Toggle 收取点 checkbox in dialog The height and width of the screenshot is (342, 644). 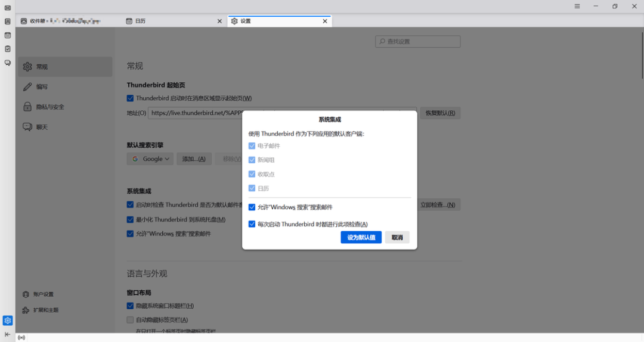pyautogui.click(x=252, y=174)
